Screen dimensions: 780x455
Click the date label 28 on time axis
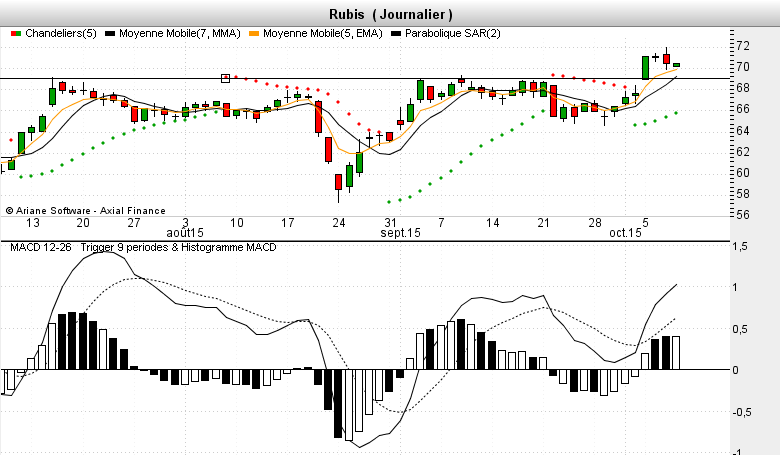[595, 223]
